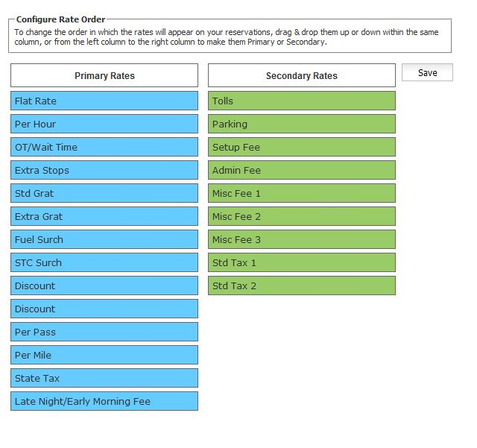Select the Tolls secondary rate

pyautogui.click(x=301, y=101)
